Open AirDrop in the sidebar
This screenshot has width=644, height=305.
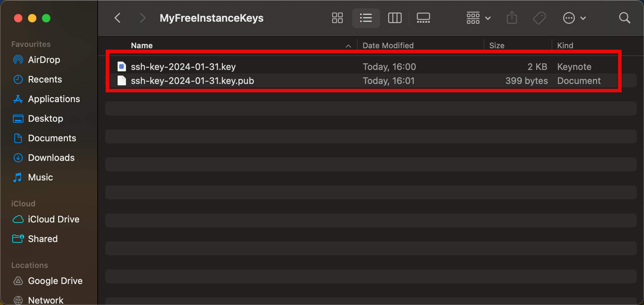(44, 60)
